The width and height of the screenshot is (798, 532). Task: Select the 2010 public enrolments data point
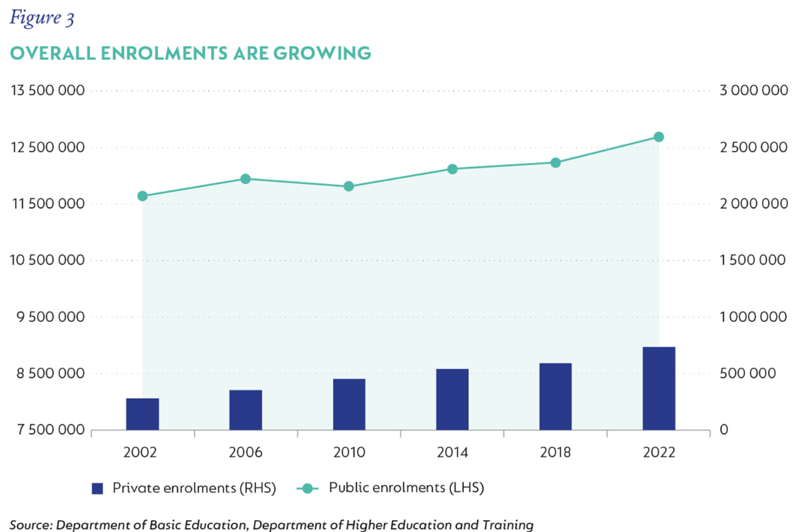point(348,186)
